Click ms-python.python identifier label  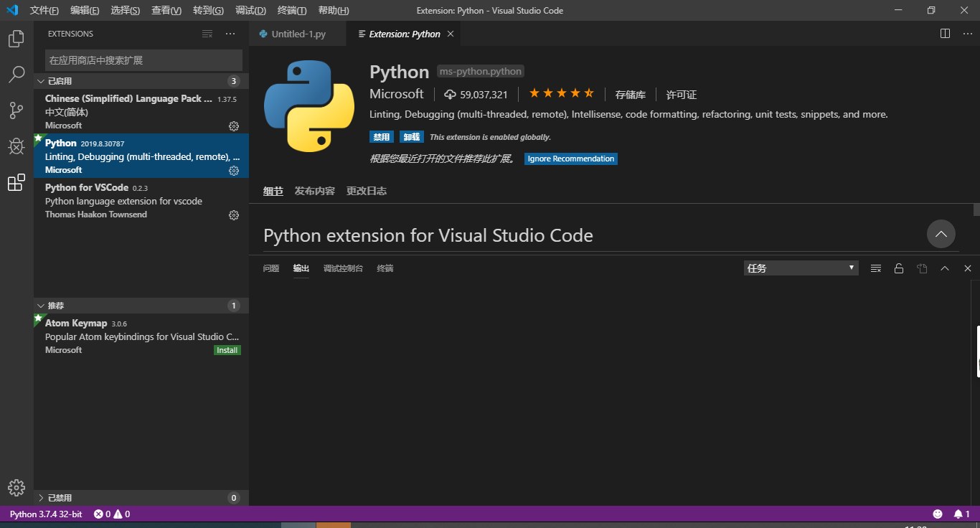tap(481, 72)
